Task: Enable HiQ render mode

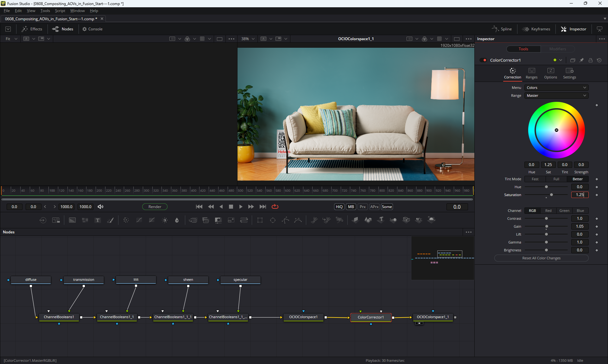Action: pos(339,207)
